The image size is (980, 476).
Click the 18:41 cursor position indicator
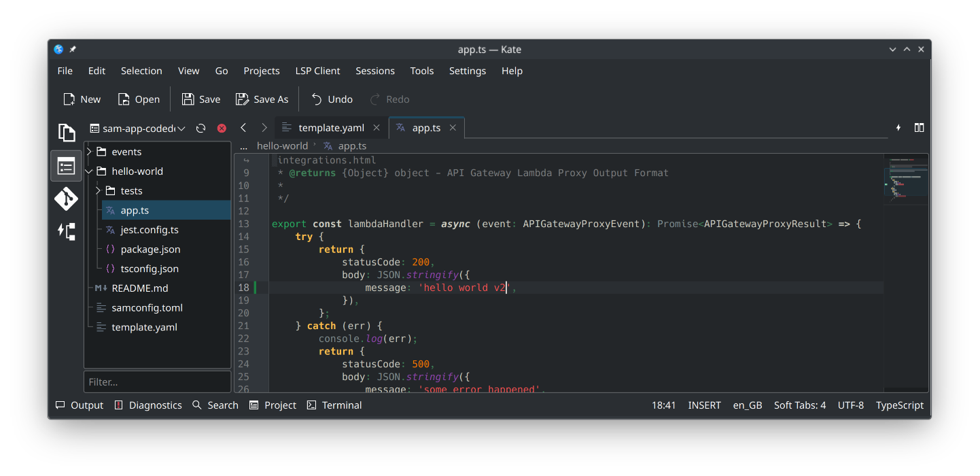(664, 405)
